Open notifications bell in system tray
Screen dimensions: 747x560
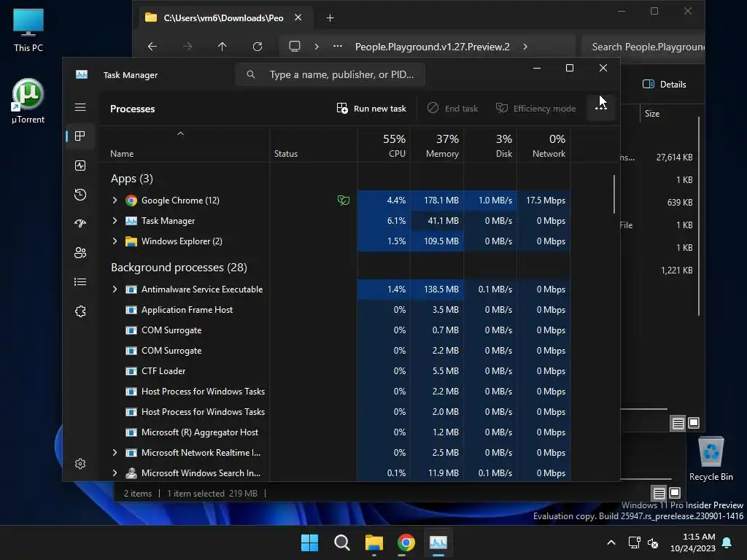point(727,542)
